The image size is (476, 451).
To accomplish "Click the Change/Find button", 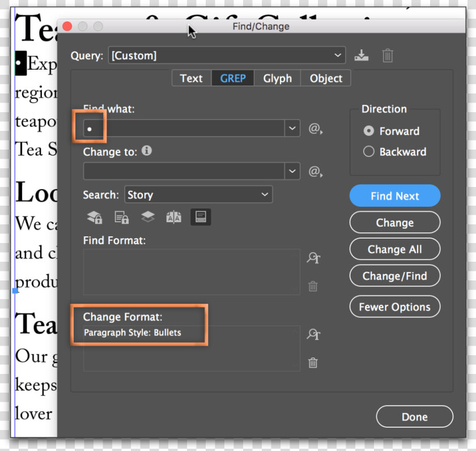I will click(x=394, y=276).
